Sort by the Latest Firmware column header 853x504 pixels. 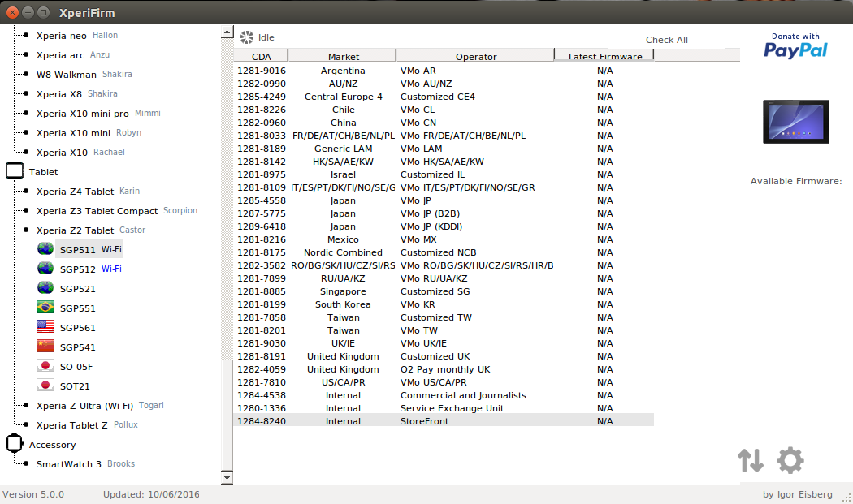tap(604, 55)
